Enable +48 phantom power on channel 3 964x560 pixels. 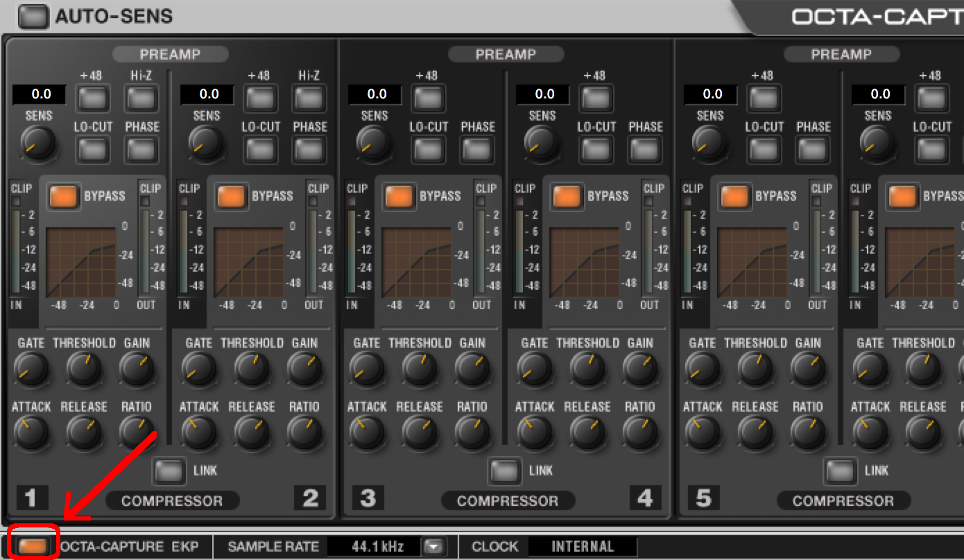coord(428,99)
